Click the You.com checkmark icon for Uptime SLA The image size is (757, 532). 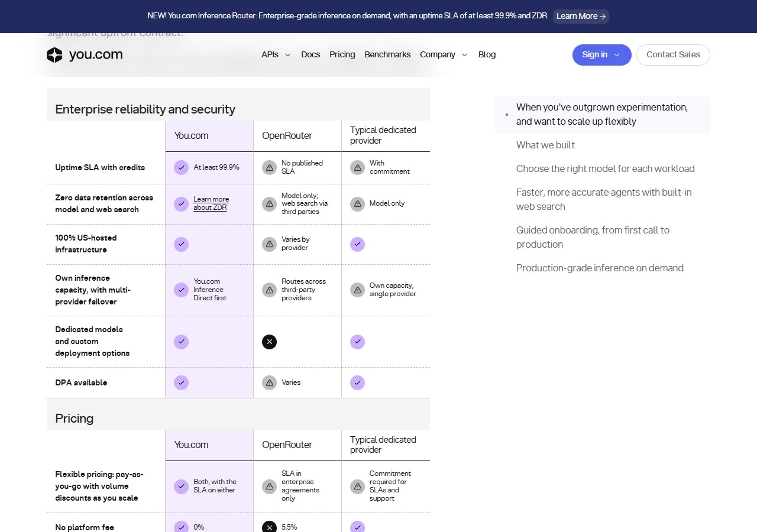(x=181, y=168)
